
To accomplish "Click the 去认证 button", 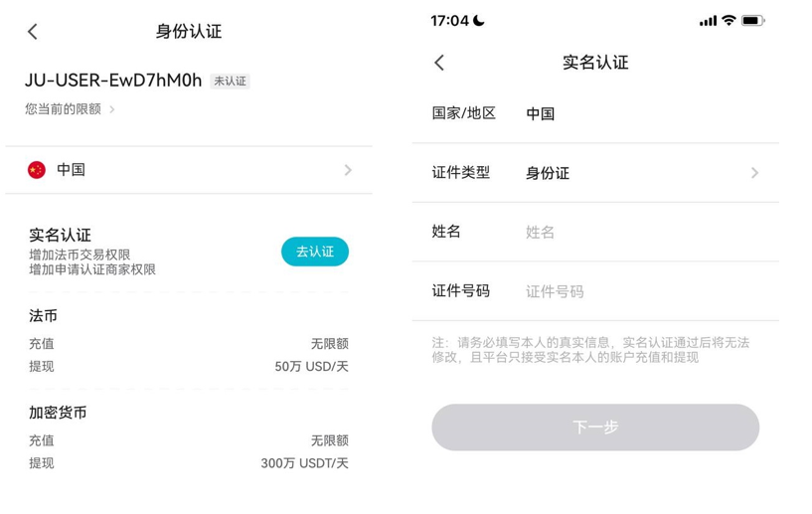I will pyautogui.click(x=315, y=252).
